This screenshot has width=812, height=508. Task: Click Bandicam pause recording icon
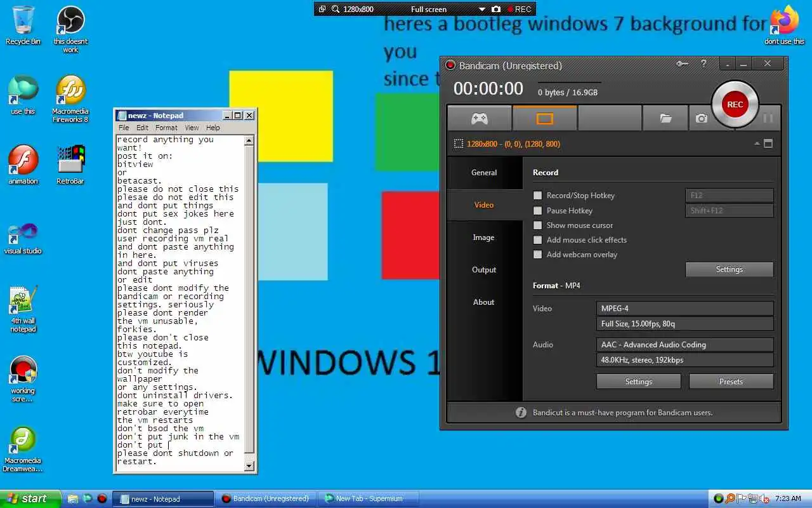[768, 119]
